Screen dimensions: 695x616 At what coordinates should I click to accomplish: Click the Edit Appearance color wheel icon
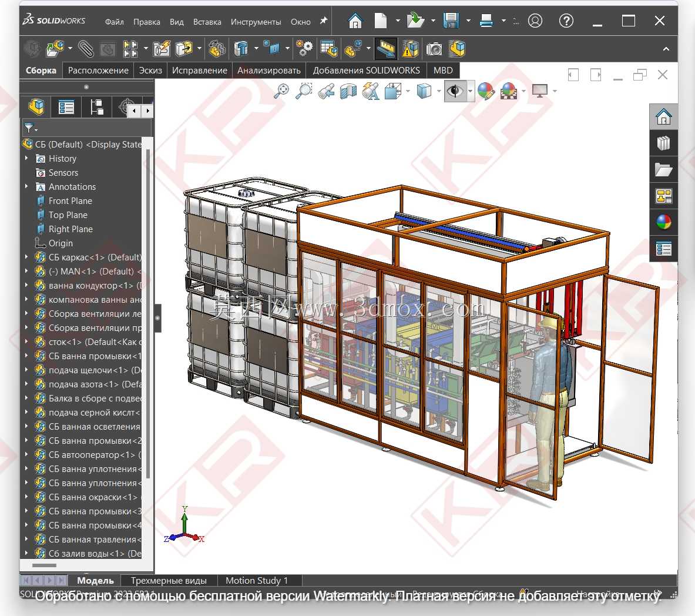pyautogui.click(x=486, y=91)
